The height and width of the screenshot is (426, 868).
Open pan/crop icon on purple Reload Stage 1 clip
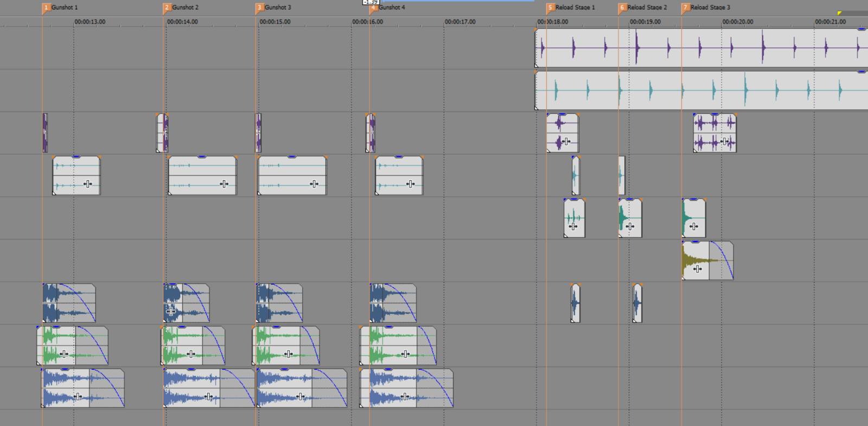point(566,142)
